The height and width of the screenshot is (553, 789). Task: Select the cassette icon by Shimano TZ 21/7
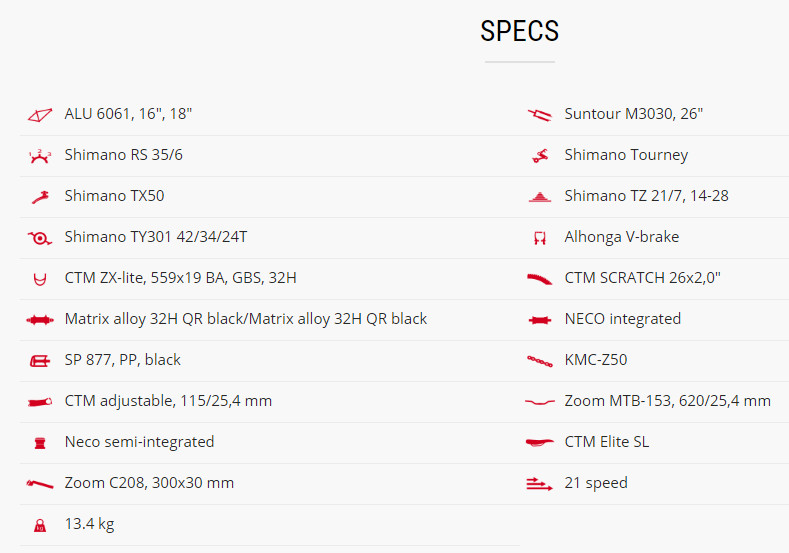click(x=540, y=197)
